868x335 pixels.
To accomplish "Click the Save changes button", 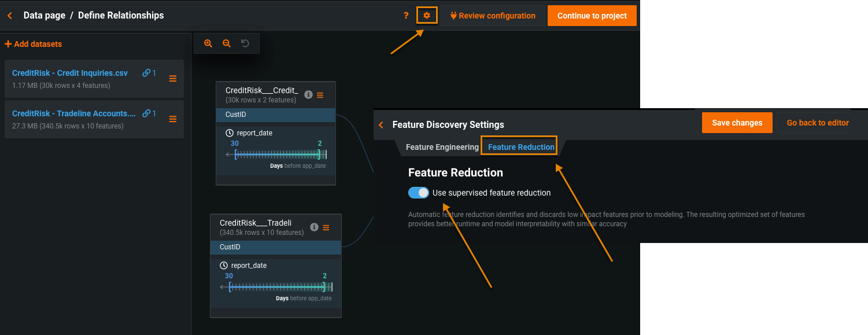I will click(737, 123).
